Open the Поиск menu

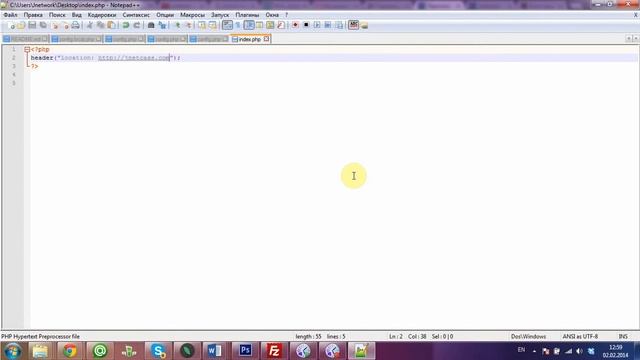[57, 15]
